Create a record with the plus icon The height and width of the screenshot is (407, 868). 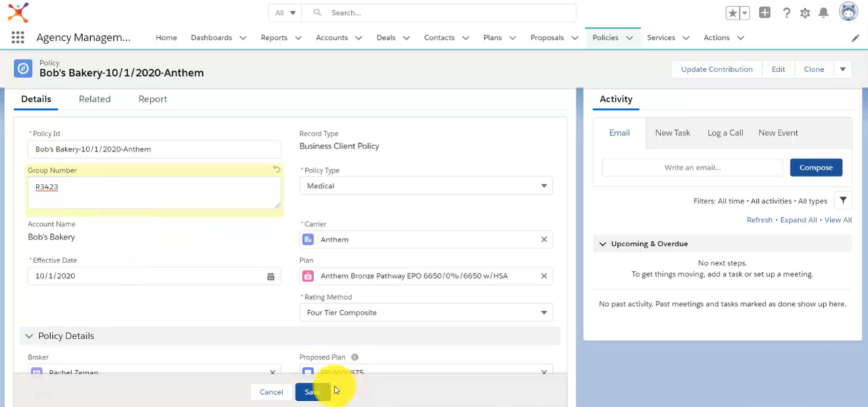tap(764, 12)
